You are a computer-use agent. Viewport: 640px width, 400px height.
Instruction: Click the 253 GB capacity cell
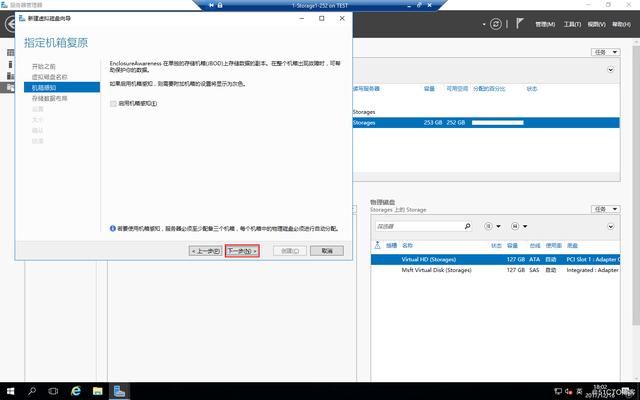(433, 122)
